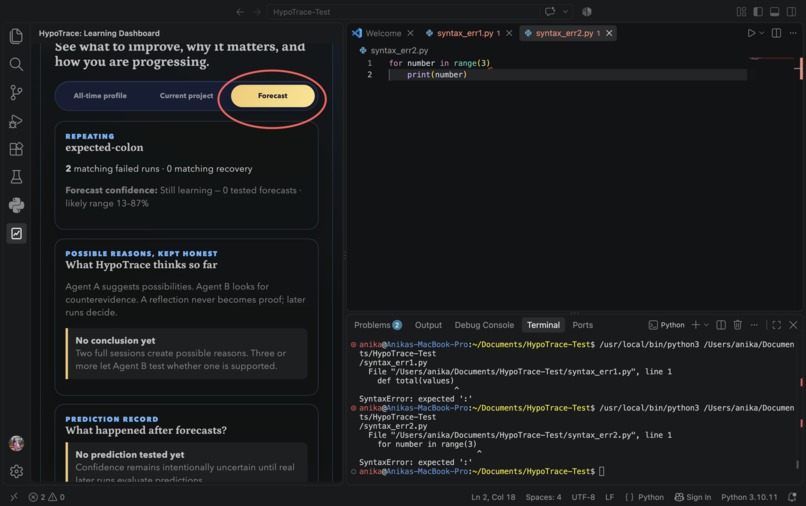Click the remote window indicator in status bar
The width and height of the screenshot is (806, 506).
click(14, 497)
